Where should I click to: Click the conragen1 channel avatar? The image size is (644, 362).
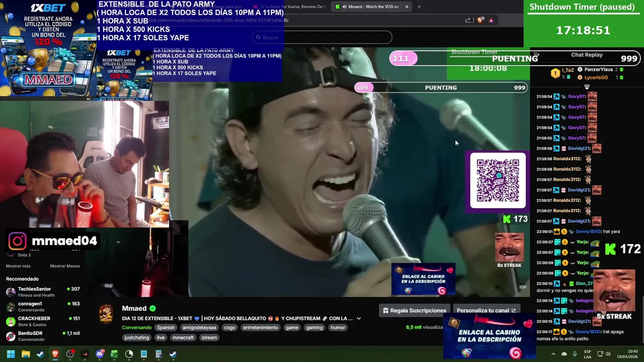pos(11,306)
